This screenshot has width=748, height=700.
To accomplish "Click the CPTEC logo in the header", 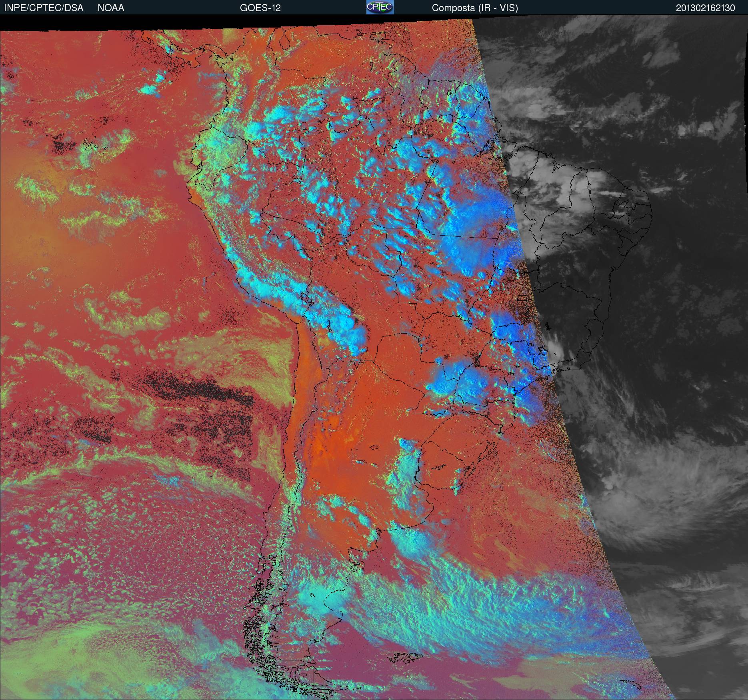I will pyautogui.click(x=380, y=7).
